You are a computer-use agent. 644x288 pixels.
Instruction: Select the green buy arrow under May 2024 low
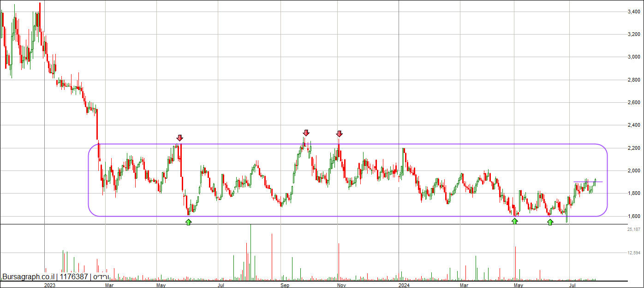(515, 222)
